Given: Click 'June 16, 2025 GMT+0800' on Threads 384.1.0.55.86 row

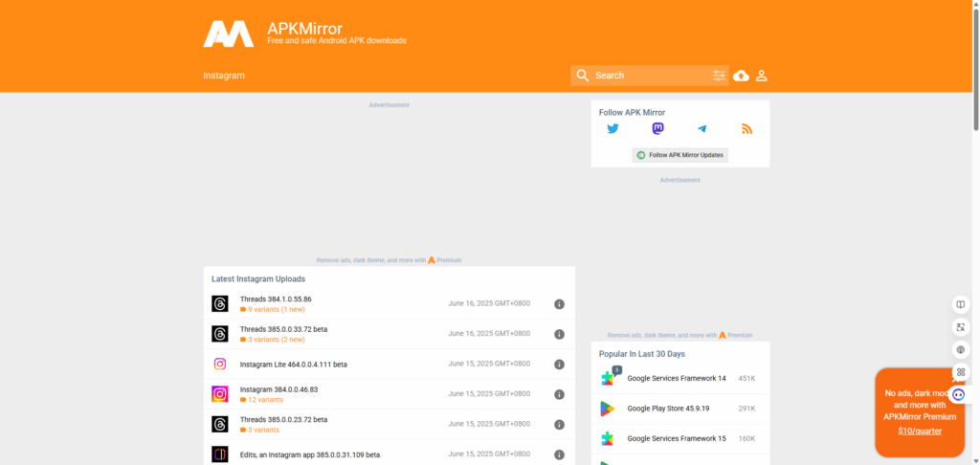Looking at the screenshot, I should tap(489, 303).
